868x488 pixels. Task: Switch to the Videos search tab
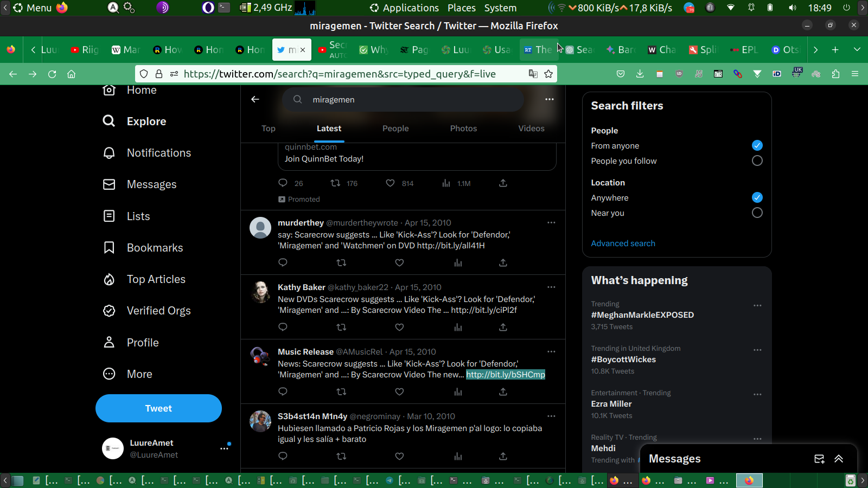pos(531,129)
